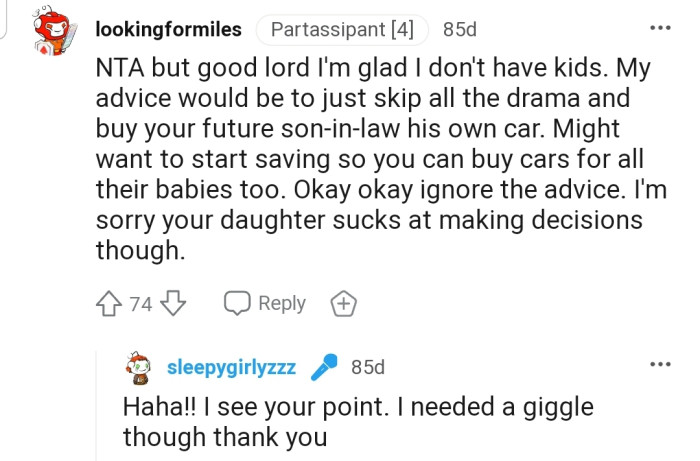Open sleepygirlyzzz avatar profile

(x=140, y=368)
